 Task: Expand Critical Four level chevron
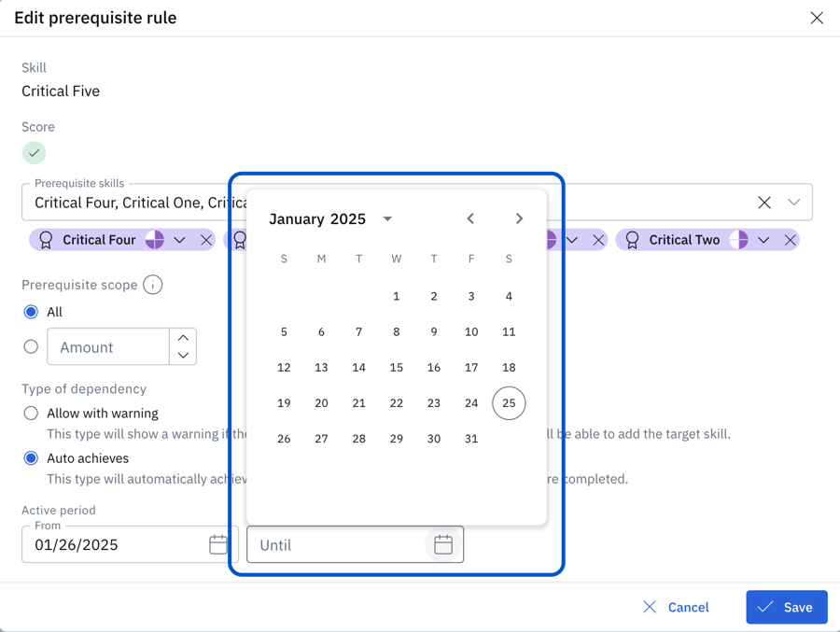tap(180, 240)
